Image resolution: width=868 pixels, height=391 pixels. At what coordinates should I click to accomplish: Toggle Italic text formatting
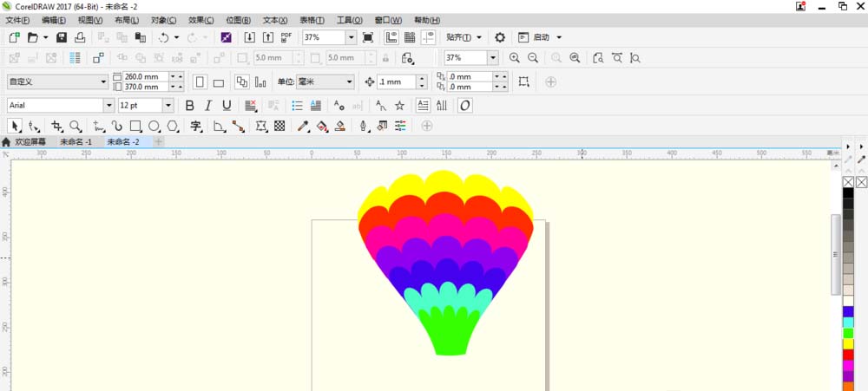[208, 105]
